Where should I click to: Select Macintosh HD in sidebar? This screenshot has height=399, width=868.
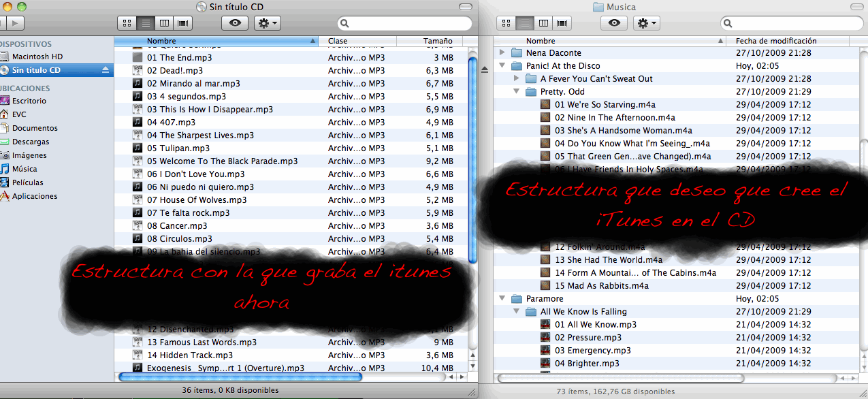[x=37, y=57]
